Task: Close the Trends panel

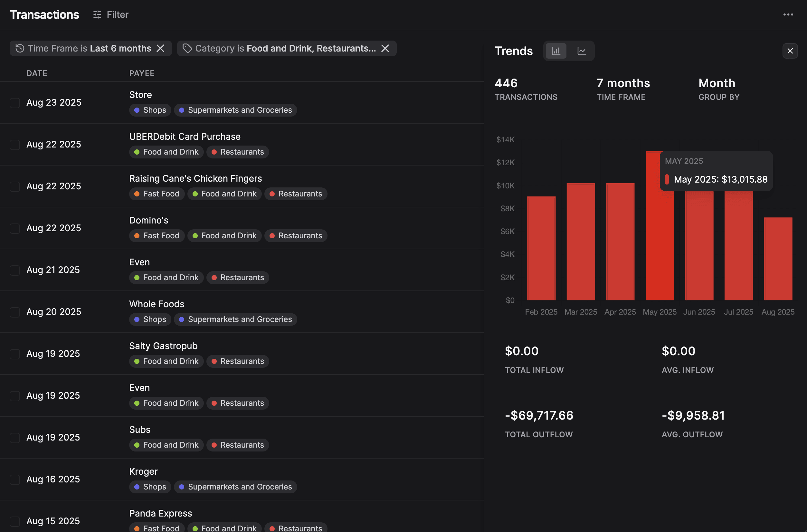Action: [790, 51]
